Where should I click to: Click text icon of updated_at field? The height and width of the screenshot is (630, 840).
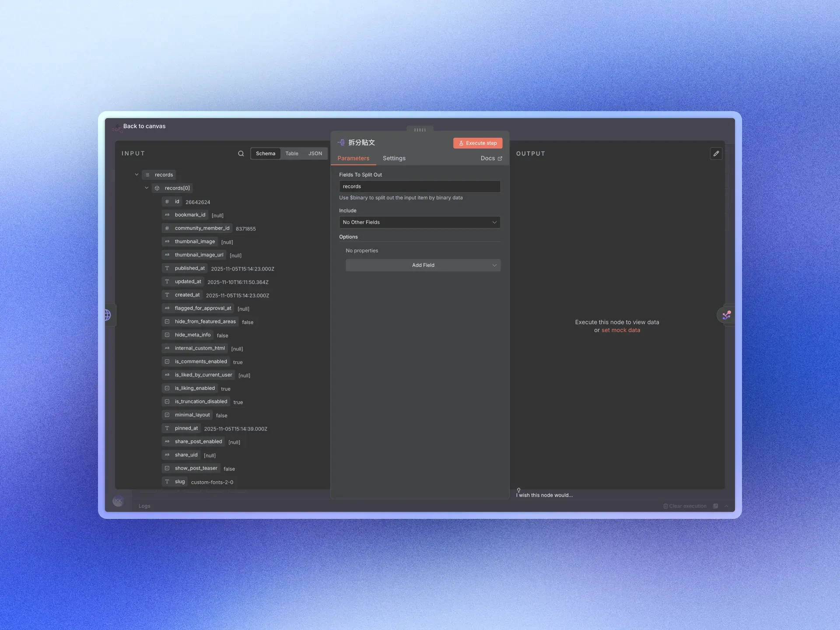pyautogui.click(x=167, y=282)
